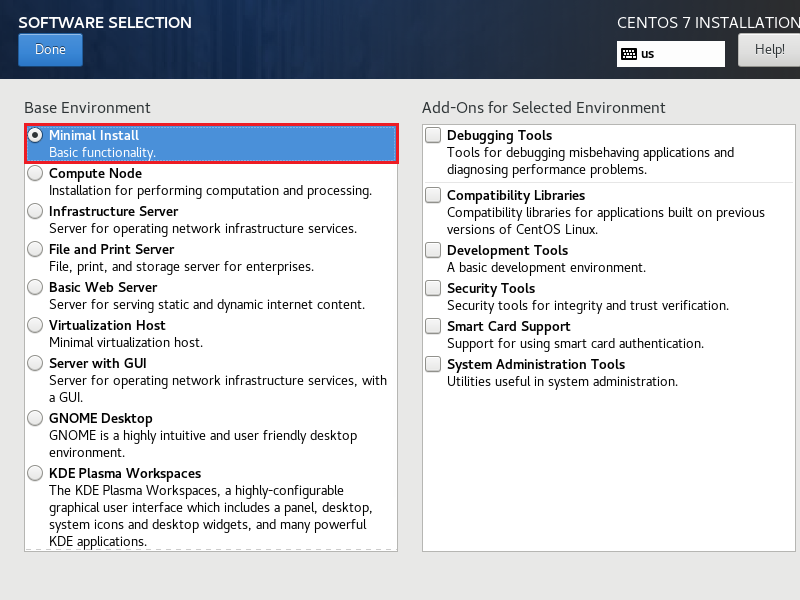Pick Virtualization Host radio button

[35, 325]
